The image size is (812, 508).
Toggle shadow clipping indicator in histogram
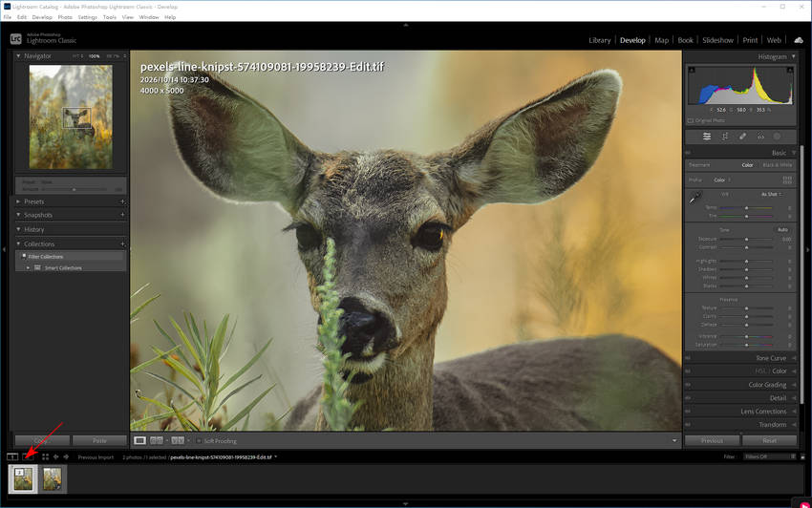[692, 70]
